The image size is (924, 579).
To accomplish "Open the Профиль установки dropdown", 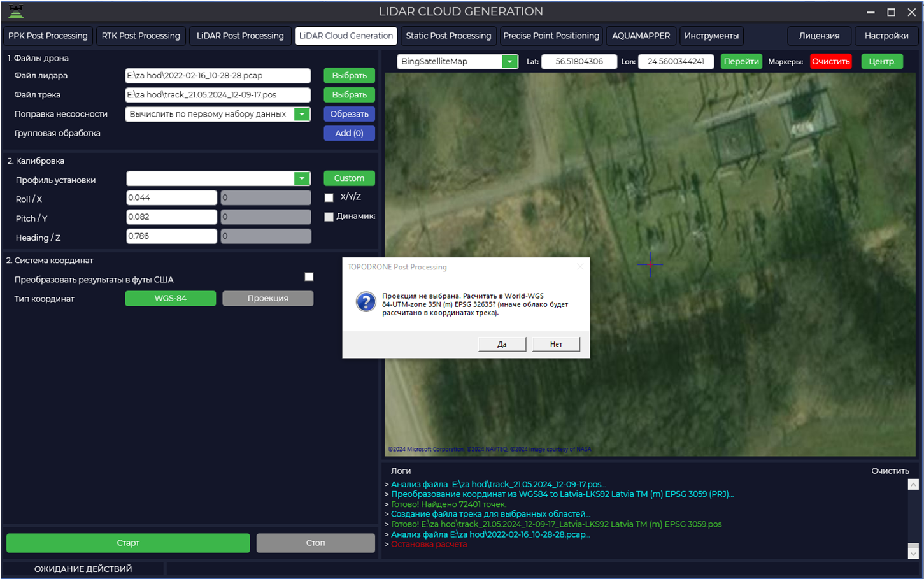I will [x=302, y=178].
